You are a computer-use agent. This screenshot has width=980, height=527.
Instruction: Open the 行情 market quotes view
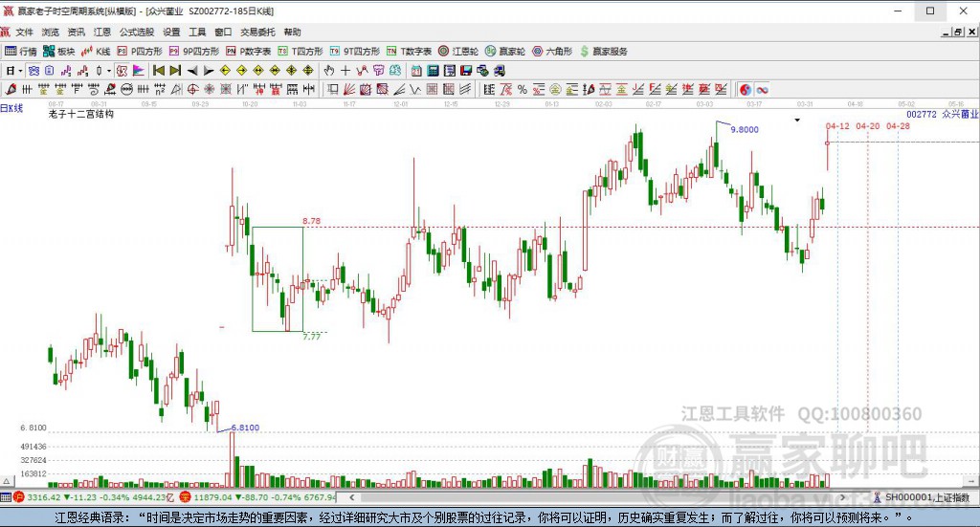(21, 52)
